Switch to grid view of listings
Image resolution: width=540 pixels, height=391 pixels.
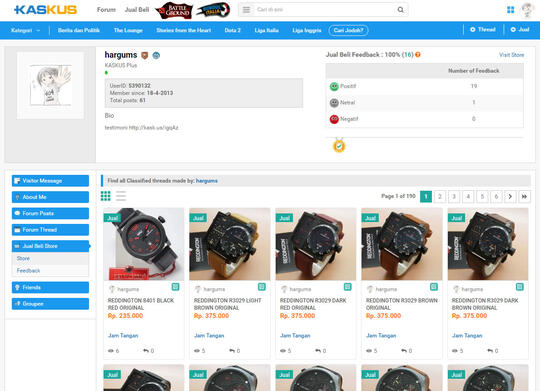(x=106, y=196)
